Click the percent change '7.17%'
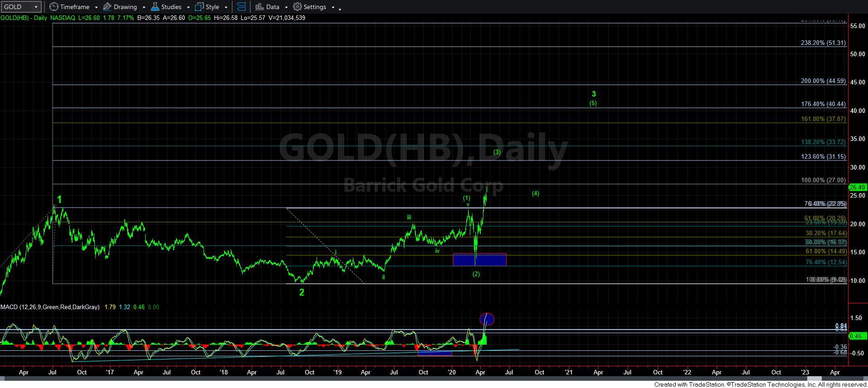 pyautogui.click(x=125, y=18)
